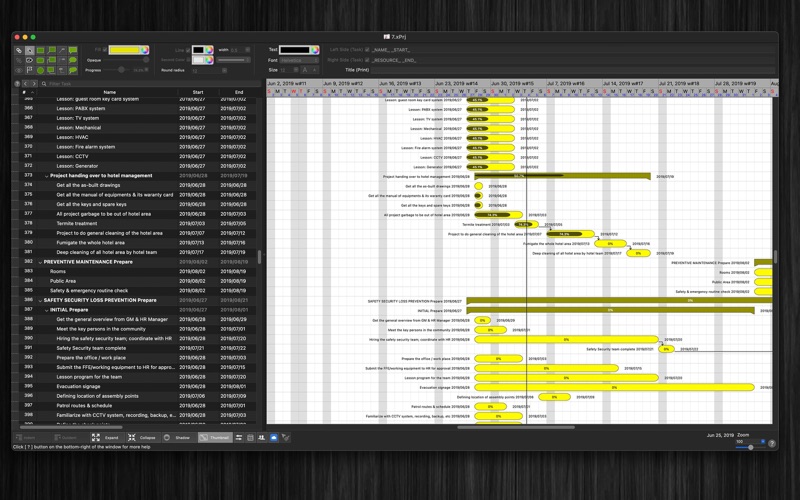Click the Evacuation signage Gantt bar
Image resolution: width=800 pixels, height=500 pixels.
tap(614, 387)
